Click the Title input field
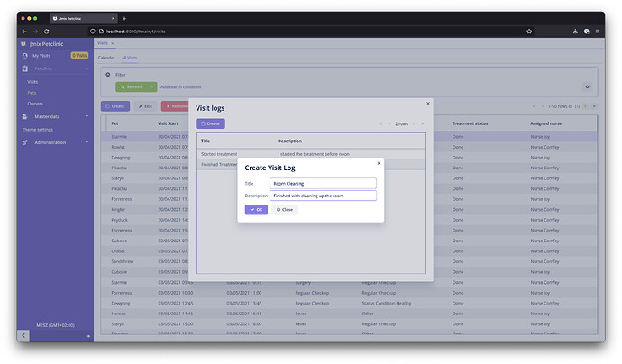This screenshot has height=364, width=622. point(323,183)
